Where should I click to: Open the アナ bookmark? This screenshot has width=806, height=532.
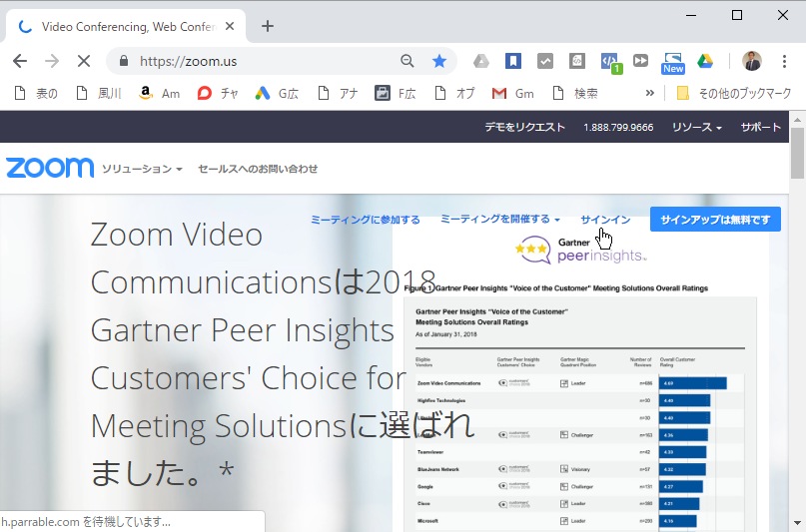(x=338, y=94)
